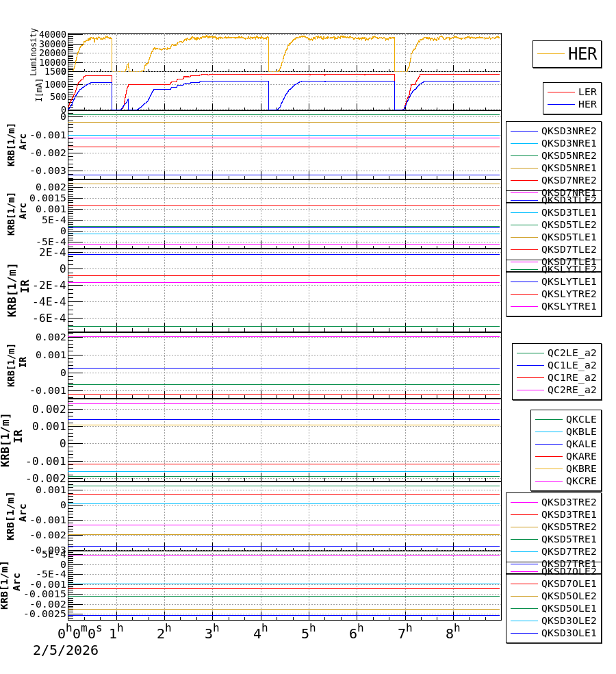The image size is (616, 674).
Task: Click the 6h time axis label
Action: [357, 632]
